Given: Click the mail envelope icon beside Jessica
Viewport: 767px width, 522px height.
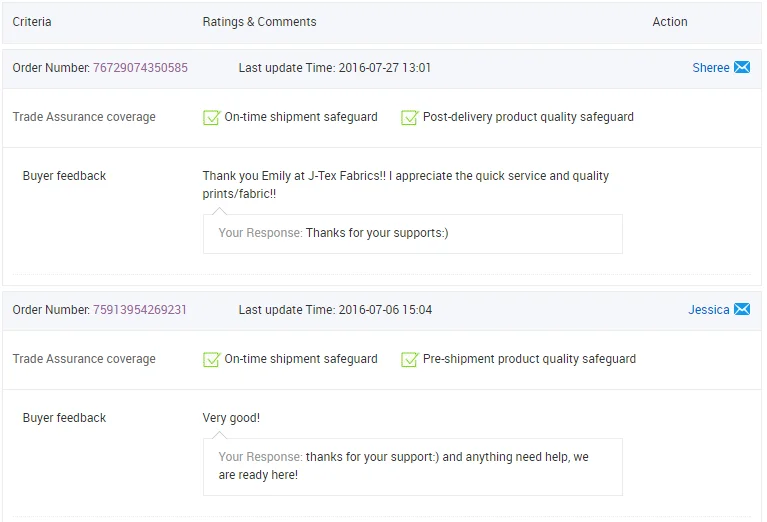Looking at the screenshot, I should coord(742,310).
